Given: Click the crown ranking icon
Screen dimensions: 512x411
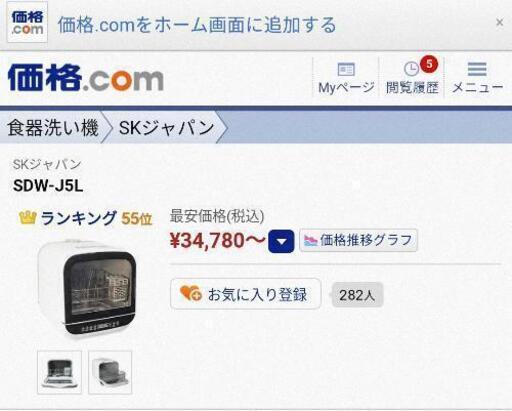Looking at the screenshot, I should tap(27, 218).
